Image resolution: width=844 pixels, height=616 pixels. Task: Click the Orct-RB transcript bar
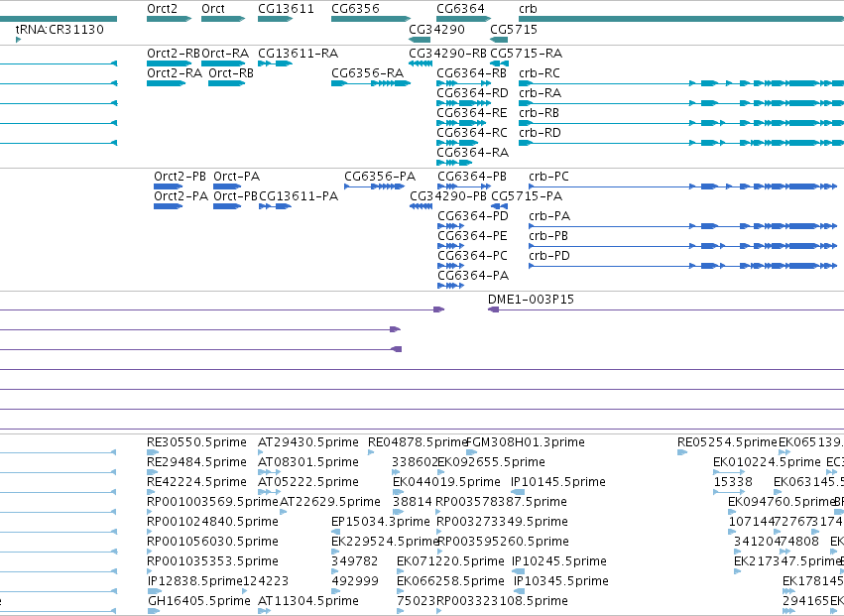(226, 83)
